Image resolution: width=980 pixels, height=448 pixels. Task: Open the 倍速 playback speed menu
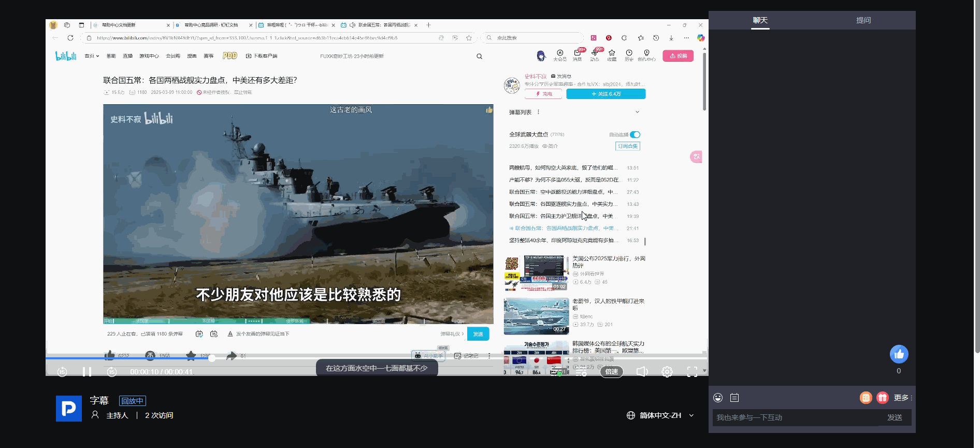pos(612,372)
